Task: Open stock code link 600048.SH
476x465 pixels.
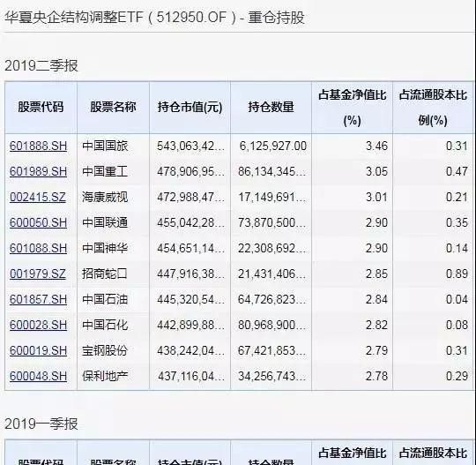Action: tap(38, 376)
